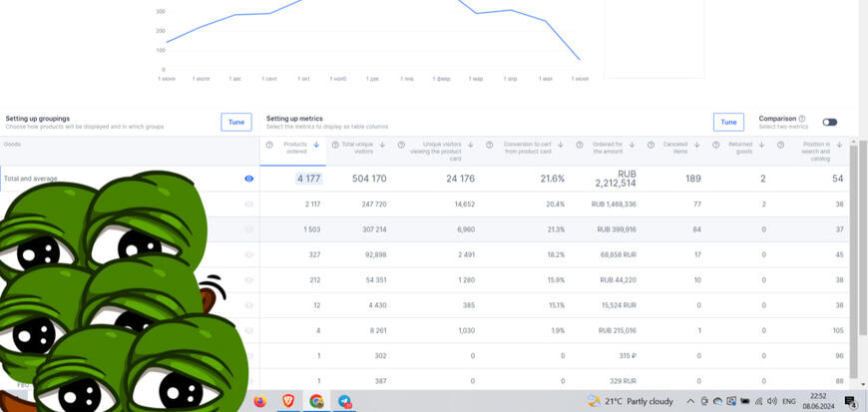The height and width of the screenshot is (412, 868).
Task: Sort by Products ordered arrow
Action: (316, 145)
